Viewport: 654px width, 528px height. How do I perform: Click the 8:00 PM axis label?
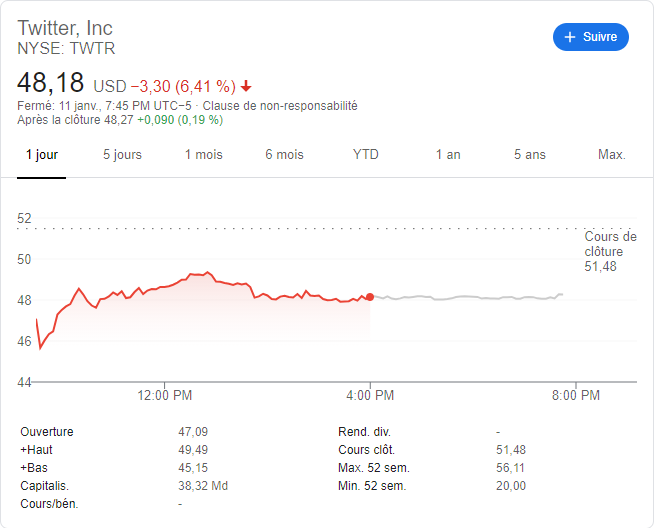tap(576, 396)
